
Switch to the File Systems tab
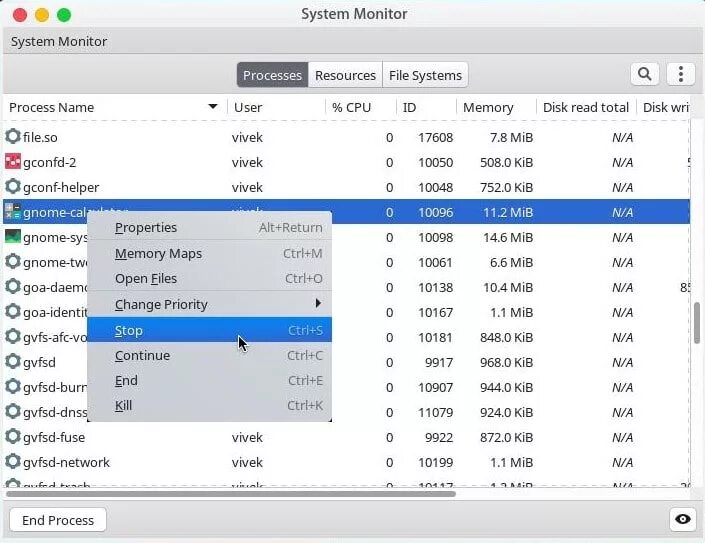tap(425, 75)
